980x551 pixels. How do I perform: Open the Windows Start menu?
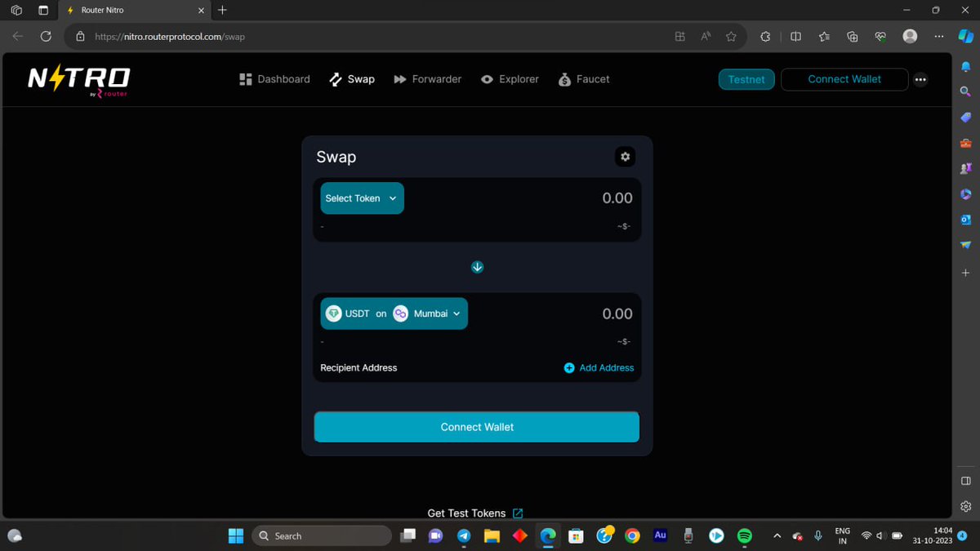(x=236, y=536)
